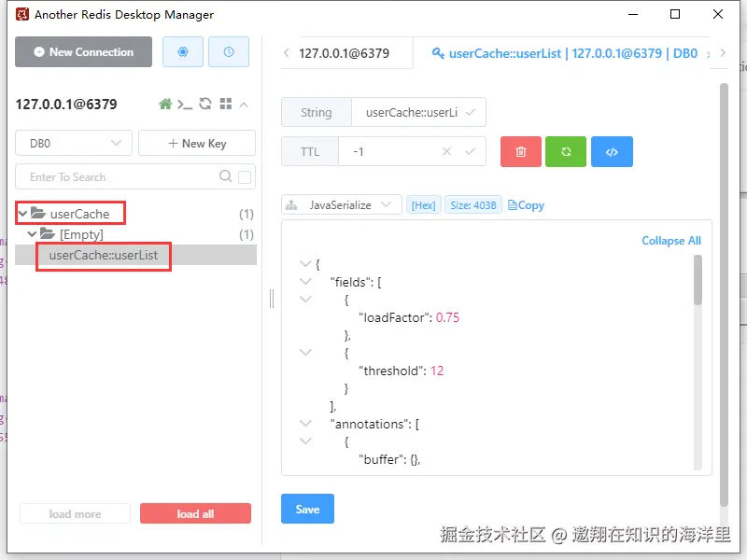Click the red load all button
Screen dimensions: 747x560
(195, 514)
